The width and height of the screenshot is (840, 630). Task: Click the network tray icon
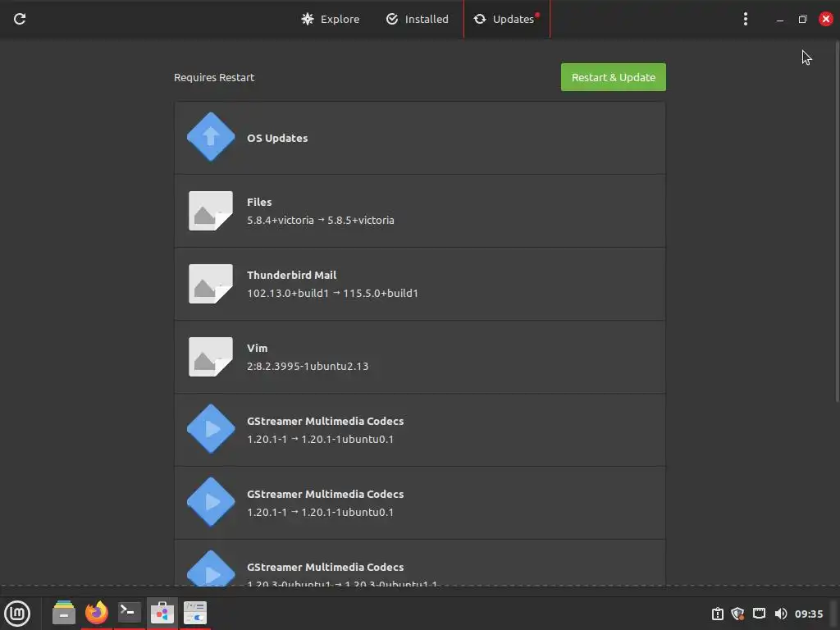pos(759,614)
